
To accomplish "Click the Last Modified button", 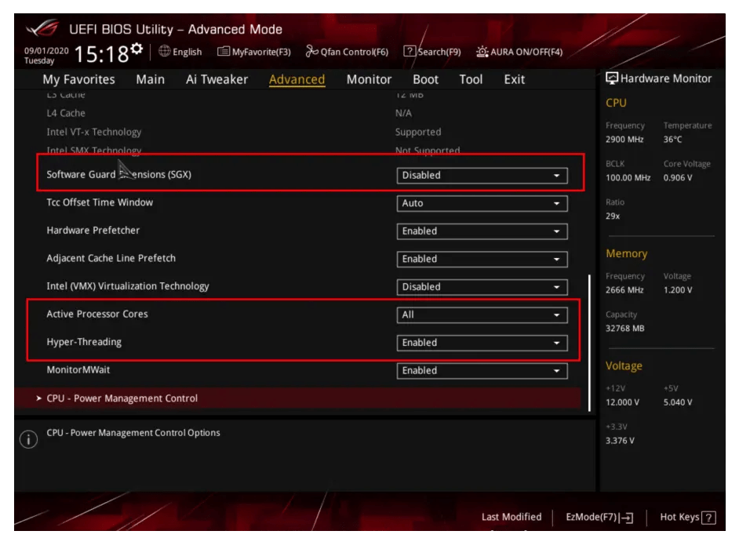I will click(511, 517).
